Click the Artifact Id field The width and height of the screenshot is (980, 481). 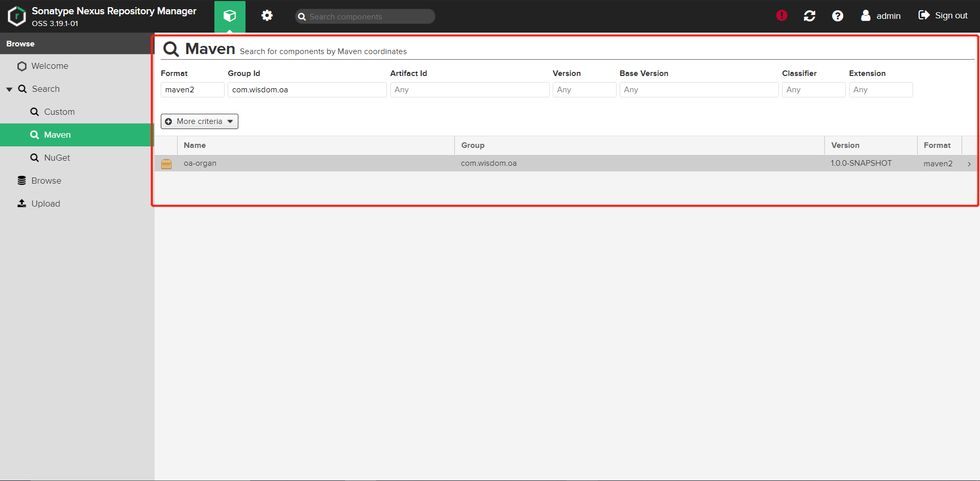470,90
